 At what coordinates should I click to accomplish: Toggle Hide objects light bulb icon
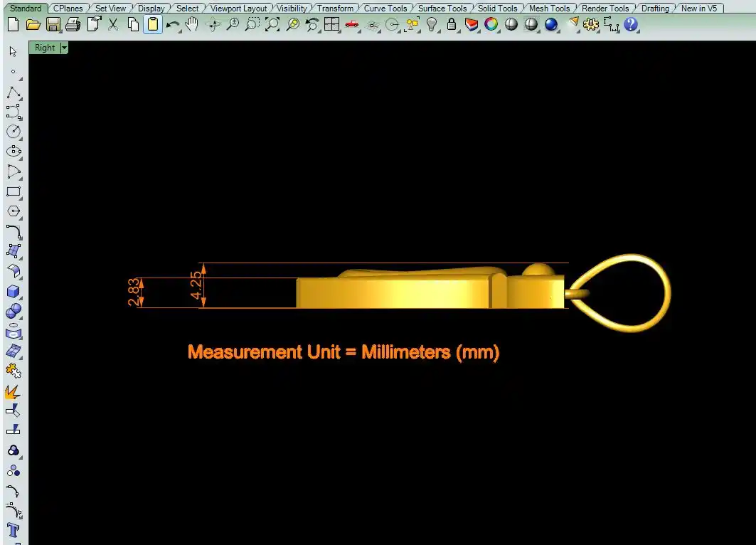coord(431,25)
